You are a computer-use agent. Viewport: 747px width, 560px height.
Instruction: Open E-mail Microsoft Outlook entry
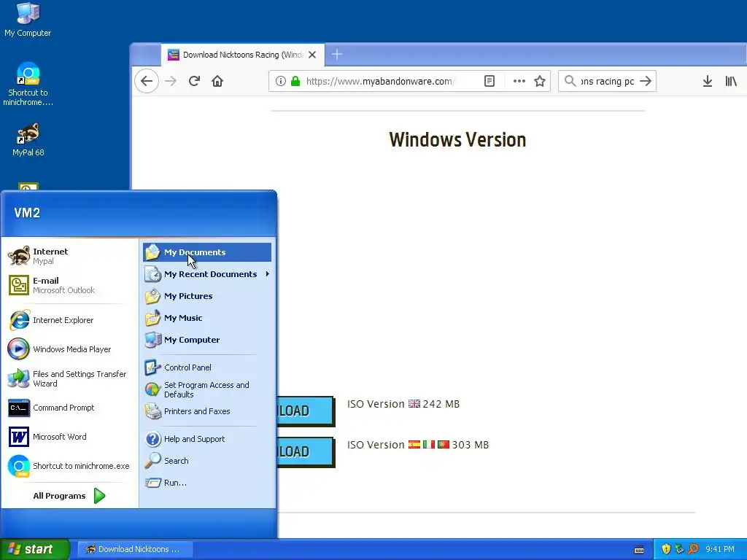(x=69, y=285)
